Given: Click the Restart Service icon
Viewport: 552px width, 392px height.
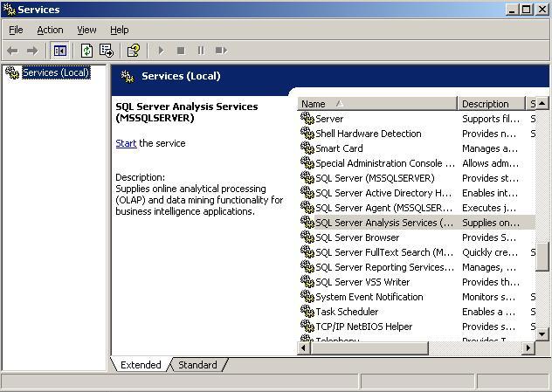Looking at the screenshot, I should coord(222,51).
